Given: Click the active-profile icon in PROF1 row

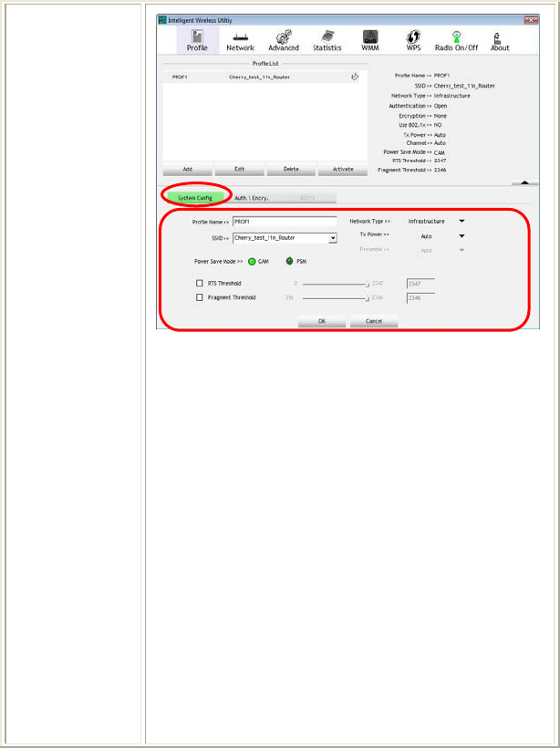Looking at the screenshot, I should [355, 77].
